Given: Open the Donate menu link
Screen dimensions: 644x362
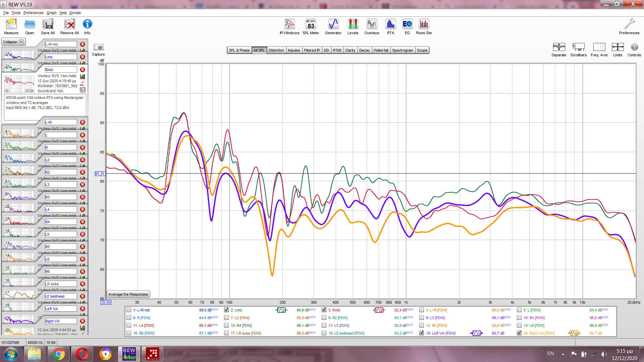Looking at the screenshot, I should pyautogui.click(x=75, y=13).
